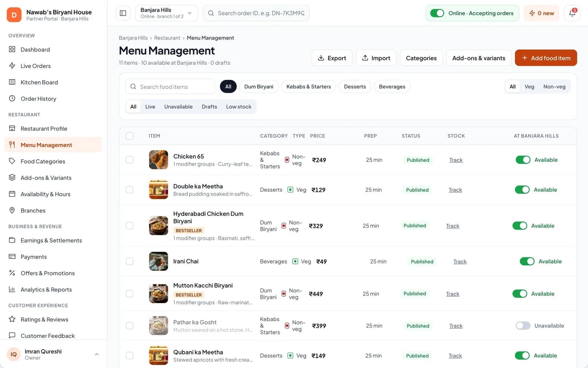The width and height of the screenshot is (588, 368).
Task: Show only Veg items
Action: pyautogui.click(x=529, y=86)
